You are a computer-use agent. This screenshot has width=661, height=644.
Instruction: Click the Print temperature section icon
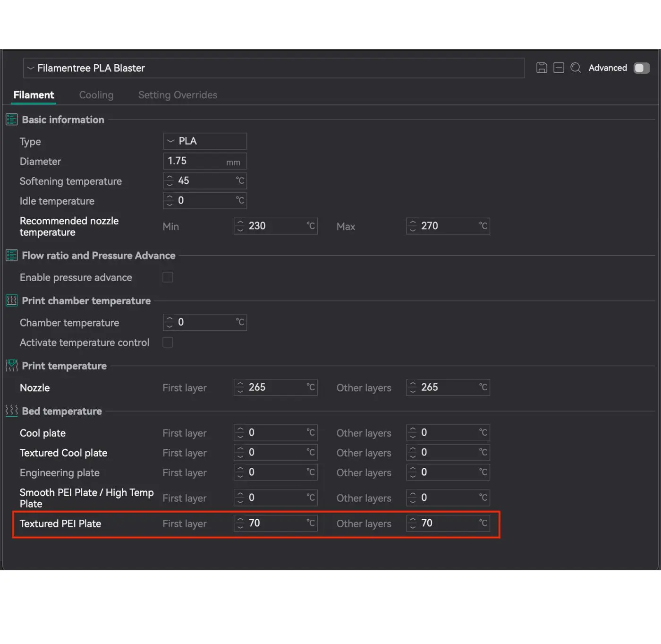click(x=11, y=366)
